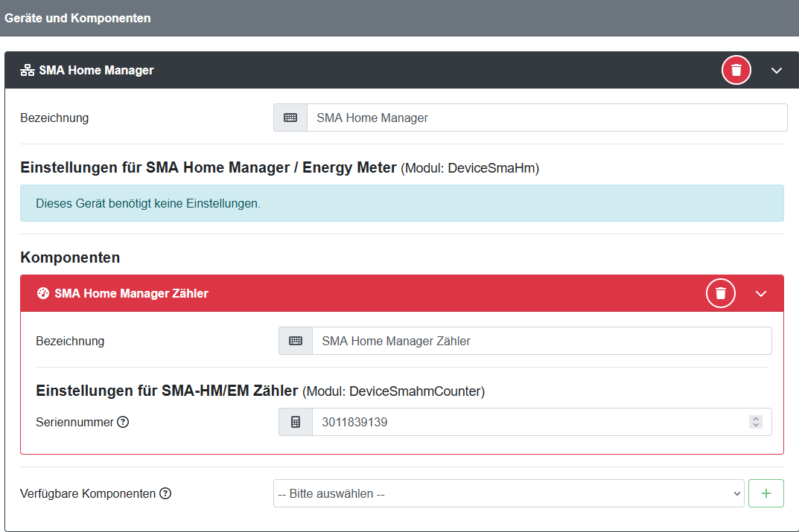Click the Modul: DeviceSmaHm text
This screenshot has width=799, height=532.
pos(470,168)
